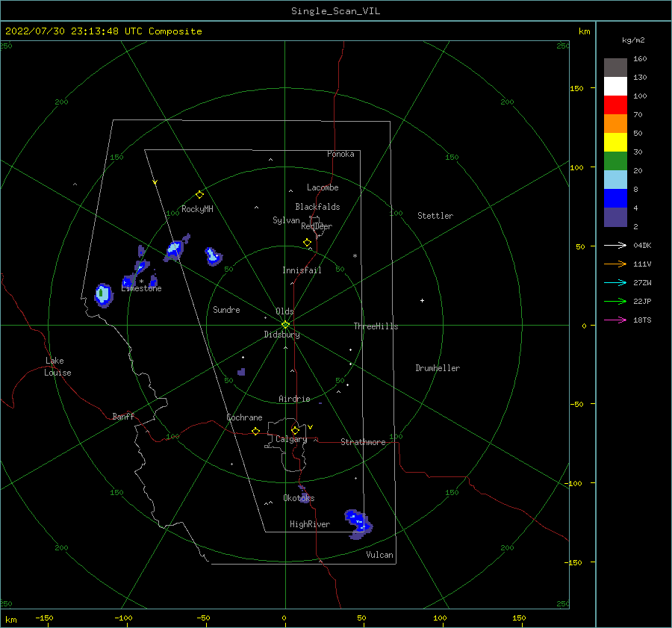Select the light blue 8-20 color swatch
The height and width of the screenshot is (628, 672).
point(615,180)
